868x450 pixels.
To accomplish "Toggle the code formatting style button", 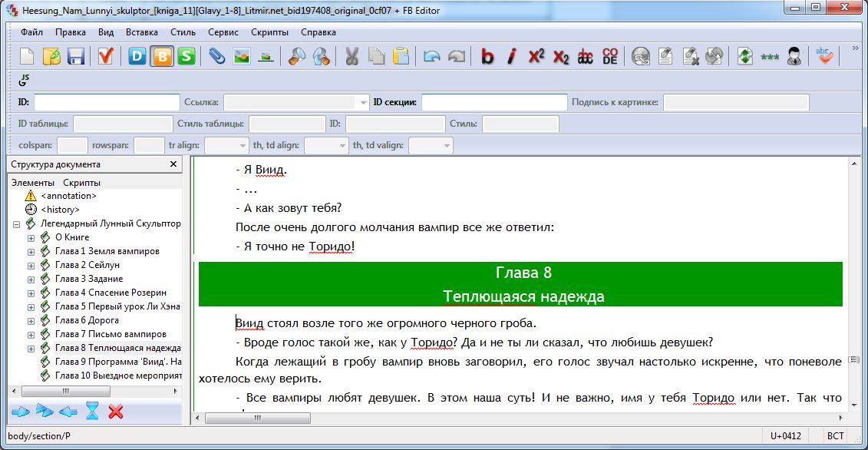I will [x=610, y=56].
